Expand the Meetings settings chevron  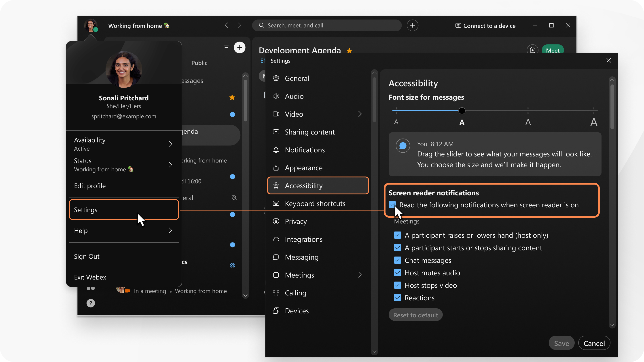pos(360,275)
